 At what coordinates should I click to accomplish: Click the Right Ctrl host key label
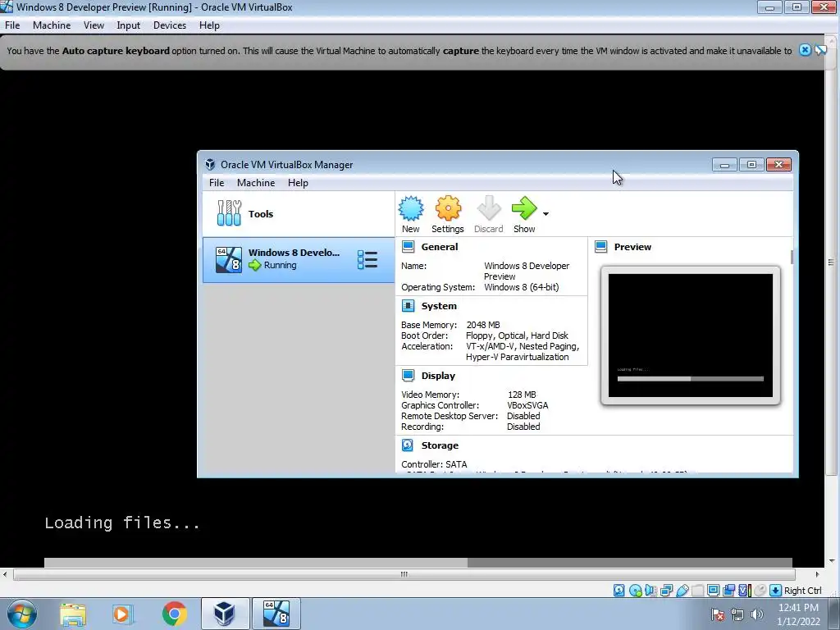pyautogui.click(x=802, y=591)
